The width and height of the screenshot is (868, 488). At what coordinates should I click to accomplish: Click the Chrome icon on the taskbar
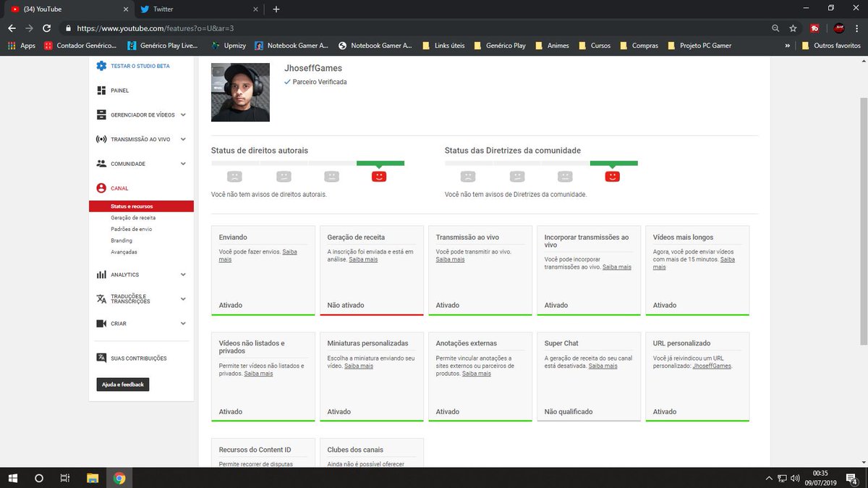point(119,478)
